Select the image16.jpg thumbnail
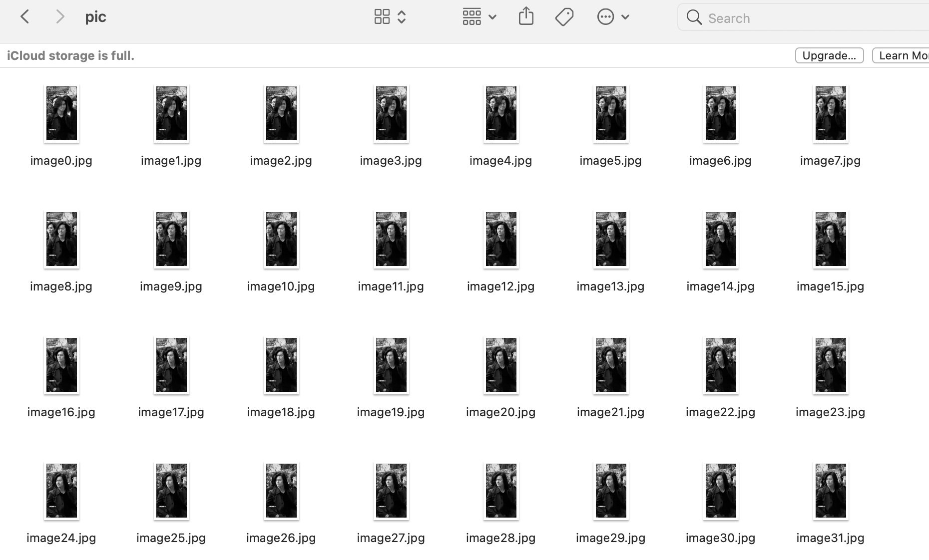This screenshot has width=929, height=560. click(x=61, y=365)
